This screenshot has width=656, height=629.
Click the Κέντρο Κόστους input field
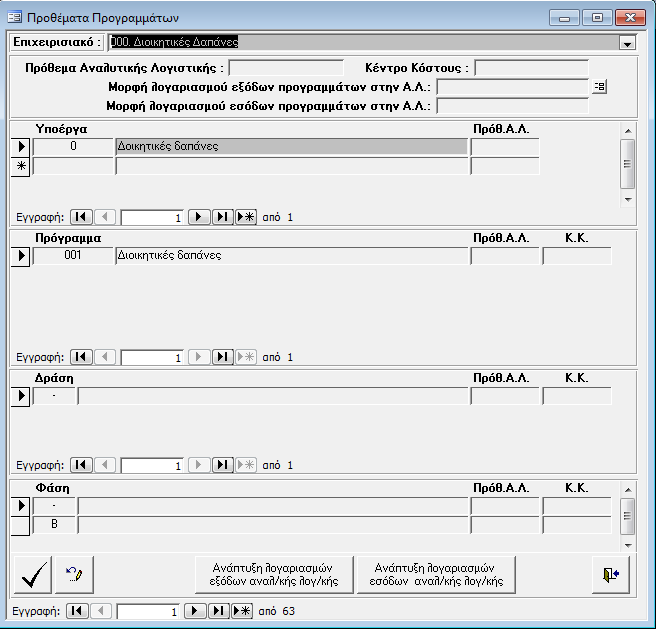click(x=531, y=68)
